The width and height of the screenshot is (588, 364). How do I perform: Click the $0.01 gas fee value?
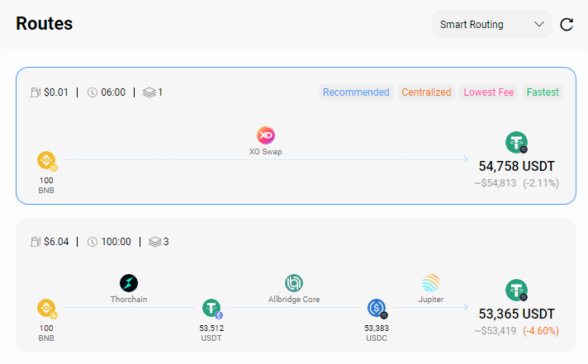click(56, 92)
